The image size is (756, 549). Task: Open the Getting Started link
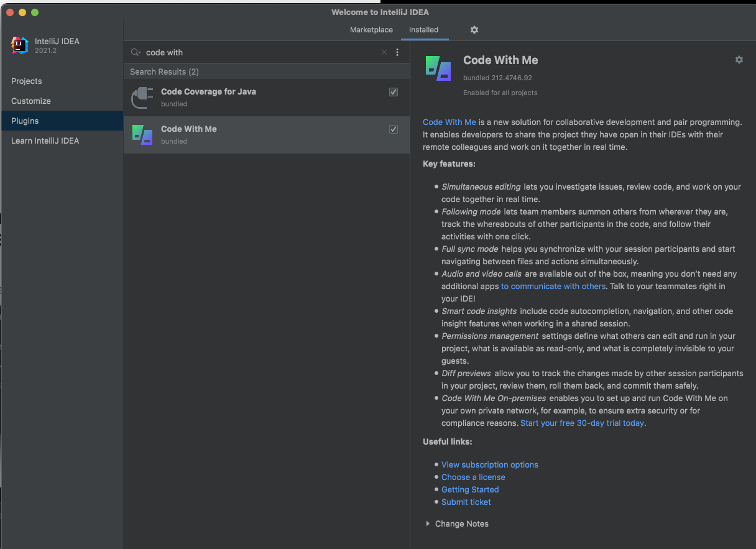470,489
